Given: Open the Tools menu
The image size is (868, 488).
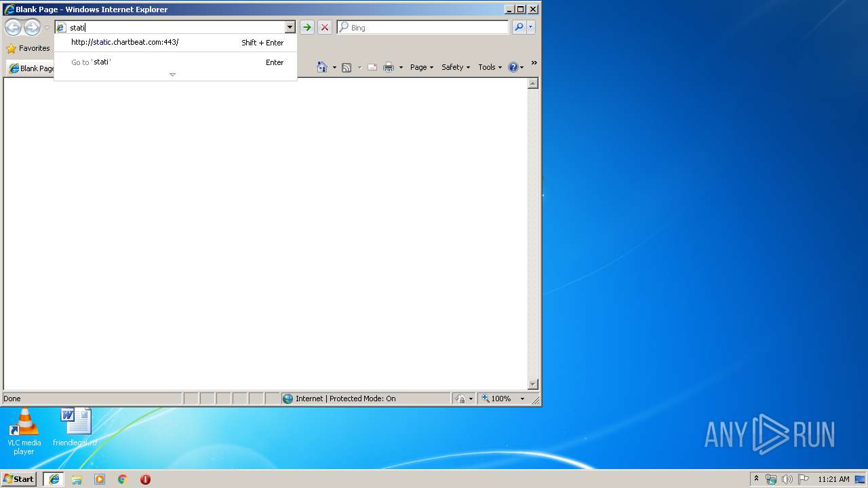Looking at the screenshot, I should 490,67.
